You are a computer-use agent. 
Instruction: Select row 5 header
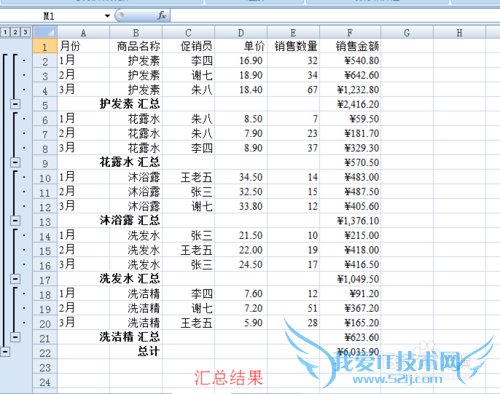45,105
